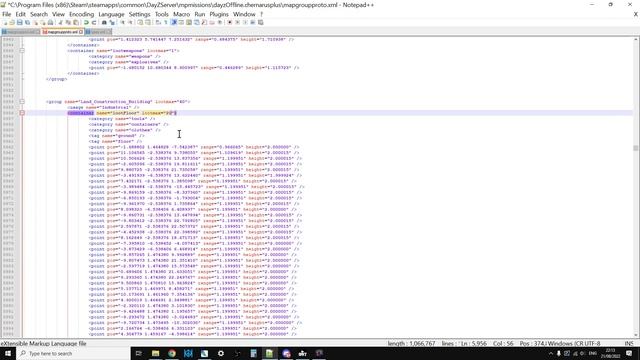This screenshot has width=640, height=360.
Task: Click the category name="tools" line
Action: click(x=122, y=118)
